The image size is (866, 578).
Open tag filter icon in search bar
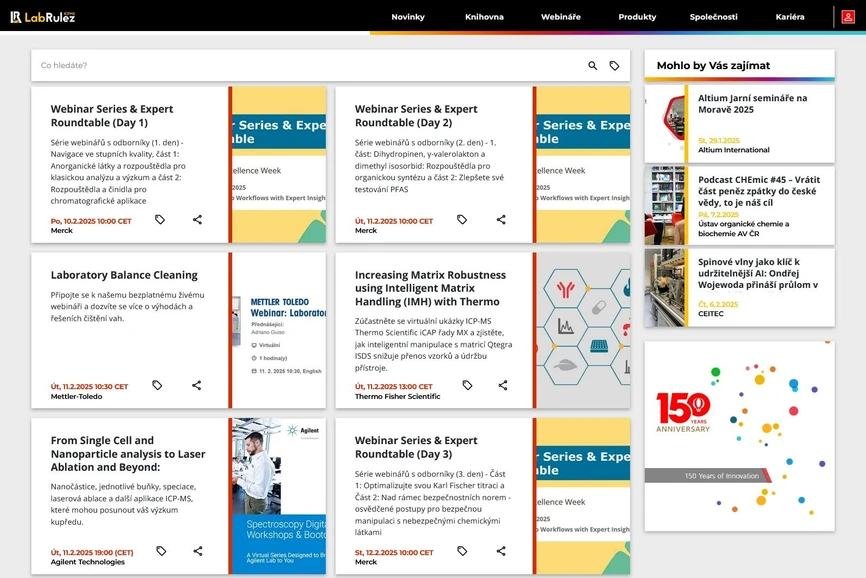(x=614, y=66)
